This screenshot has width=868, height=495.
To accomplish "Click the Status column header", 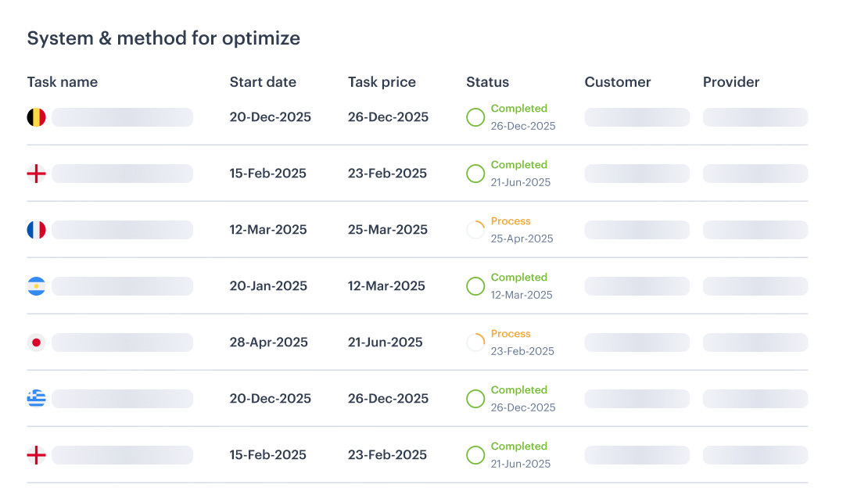I will 487,82.
